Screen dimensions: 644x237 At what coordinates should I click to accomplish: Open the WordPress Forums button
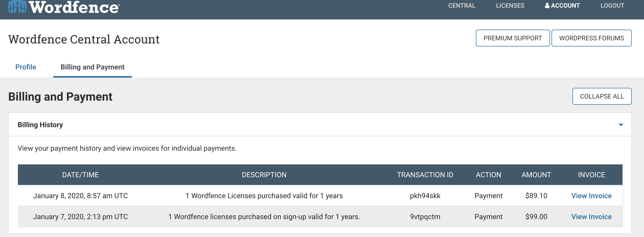tap(591, 38)
